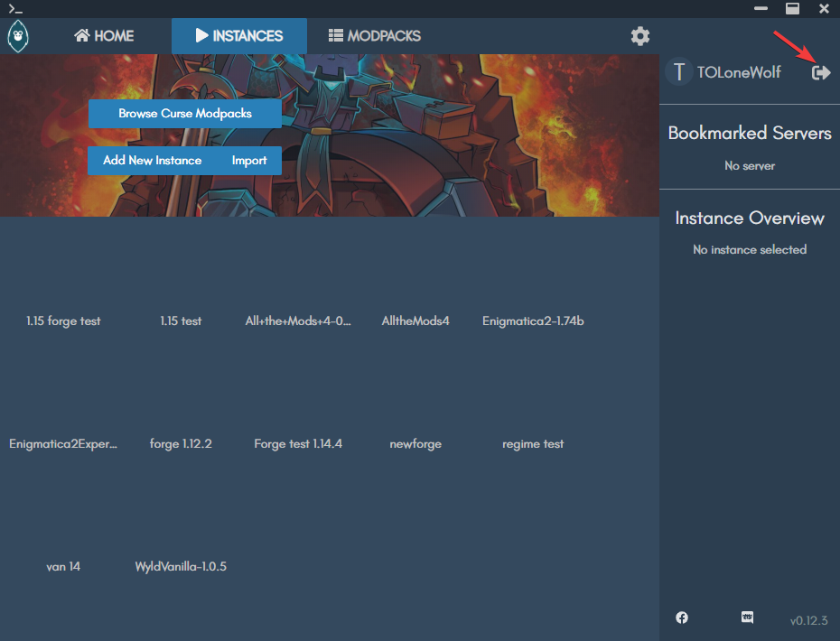Select the INSTANCES tab
The image size is (840, 641).
[x=239, y=36]
